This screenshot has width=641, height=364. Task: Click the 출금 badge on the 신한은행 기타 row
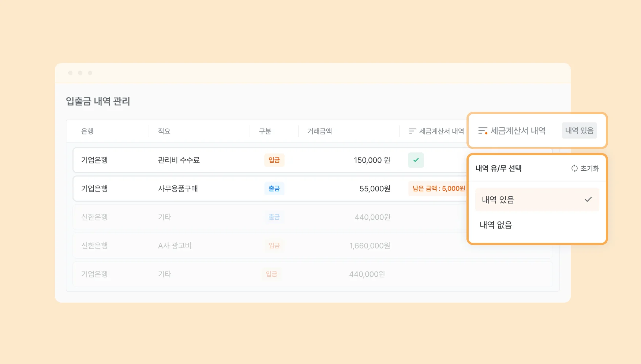pyautogui.click(x=274, y=217)
